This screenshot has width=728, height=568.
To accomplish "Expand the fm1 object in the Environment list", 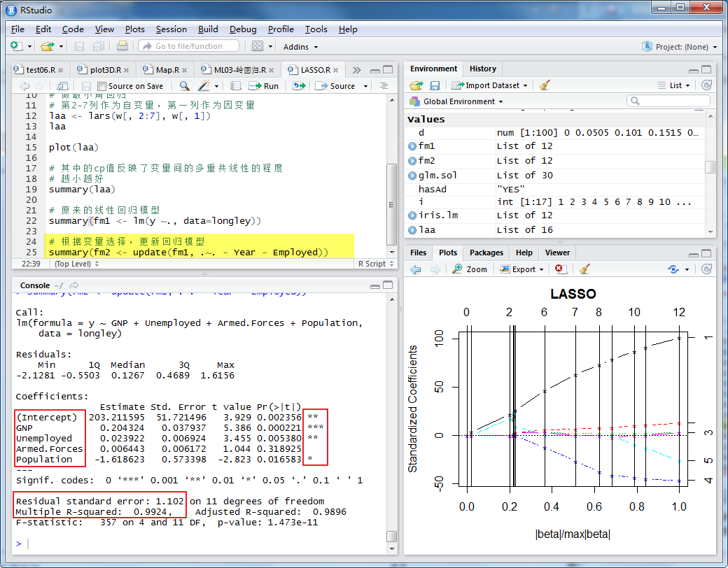I will [x=412, y=146].
